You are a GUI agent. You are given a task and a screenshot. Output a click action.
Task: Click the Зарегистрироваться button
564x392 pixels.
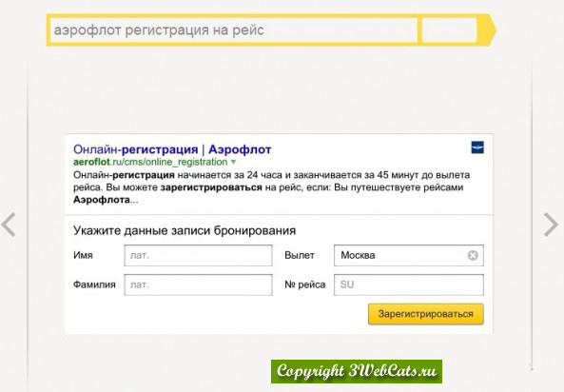click(426, 314)
